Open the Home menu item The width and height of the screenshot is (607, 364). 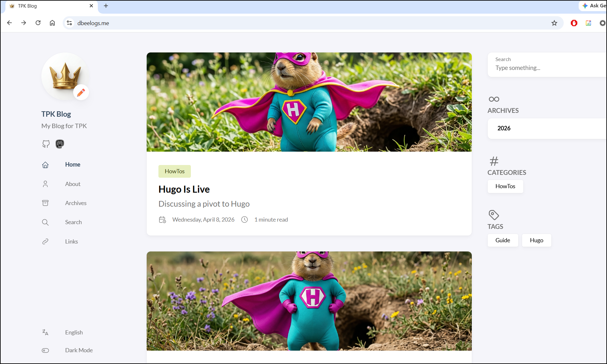(73, 164)
